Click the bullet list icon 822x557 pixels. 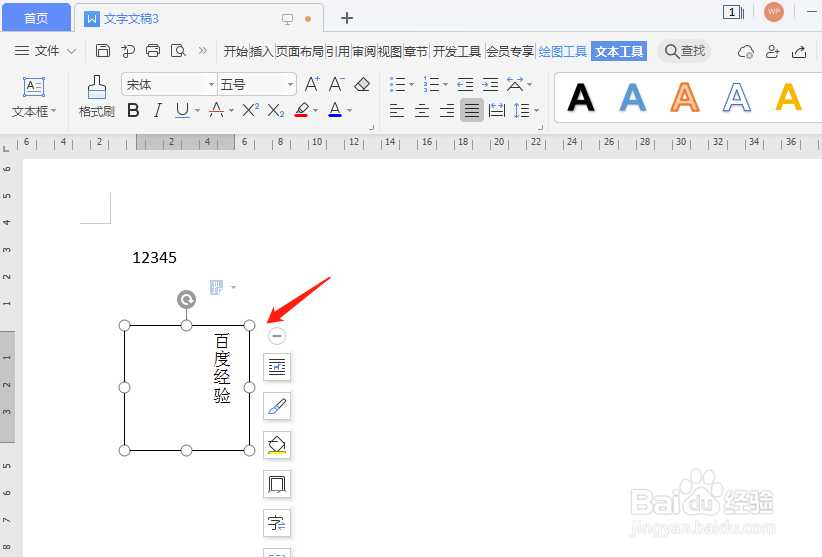397,84
